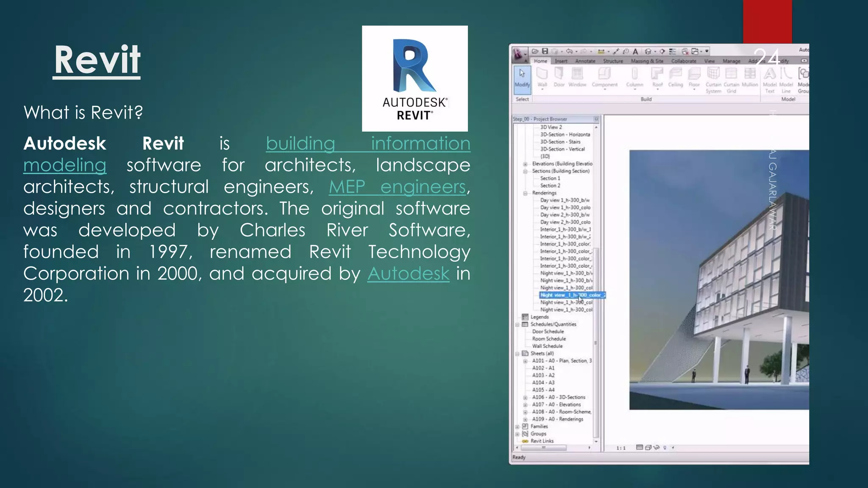The height and width of the screenshot is (488, 868).
Task: Select sheet 'A103 - A2'
Action: coord(543,375)
